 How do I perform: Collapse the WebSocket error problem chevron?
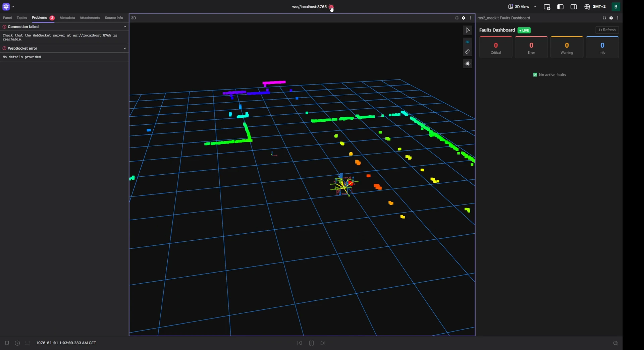pos(125,48)
